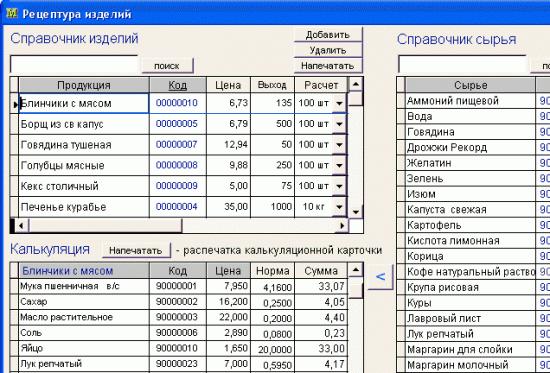The image size is (550, 373).
Task: Focus the Справочник изделий search field
Action: point(74,64)
